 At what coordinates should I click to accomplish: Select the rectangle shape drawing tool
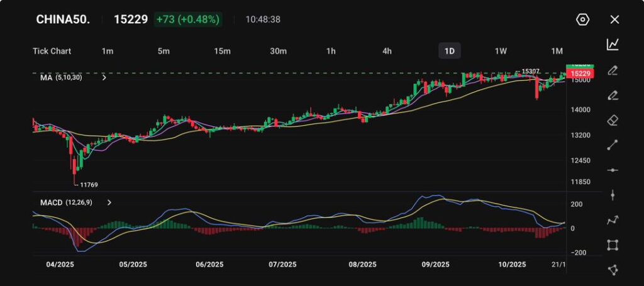coord(613,245)
